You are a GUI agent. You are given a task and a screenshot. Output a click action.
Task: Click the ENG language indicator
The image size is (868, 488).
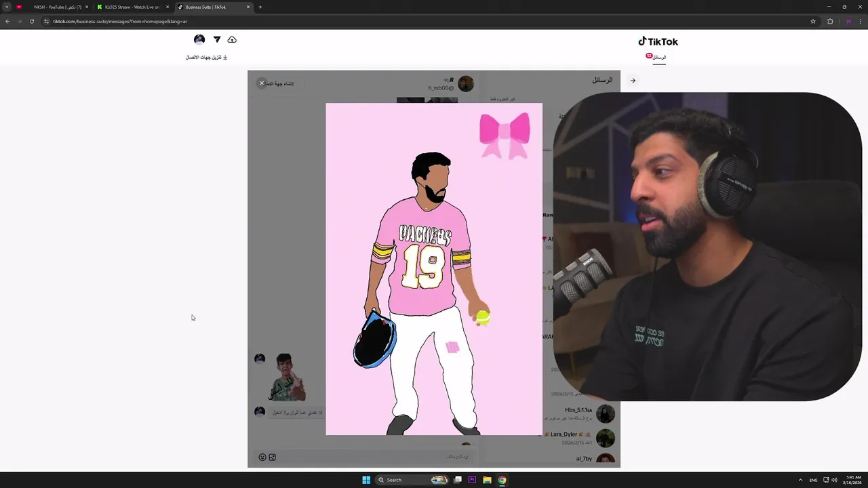[813, 480]
